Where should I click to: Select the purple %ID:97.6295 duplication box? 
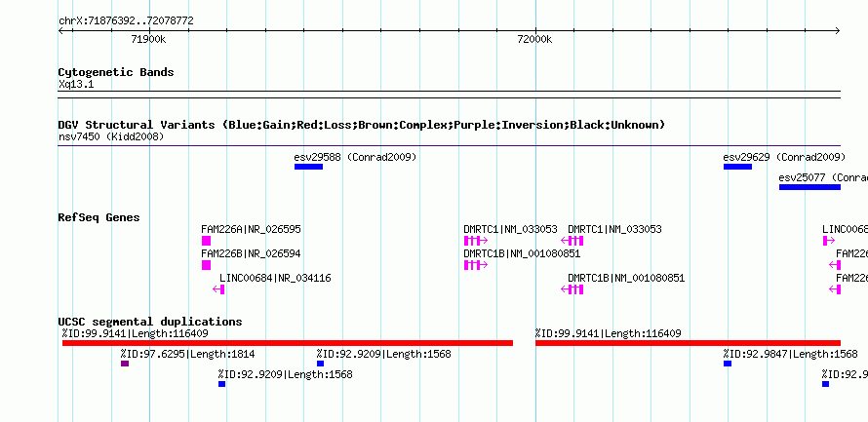[125, 364]
